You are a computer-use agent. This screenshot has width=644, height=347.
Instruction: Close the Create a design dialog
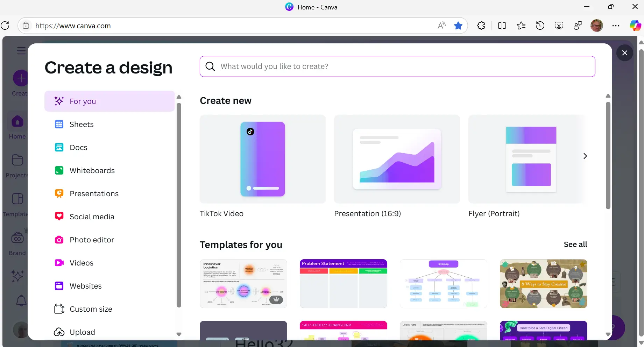coord(625,53)
